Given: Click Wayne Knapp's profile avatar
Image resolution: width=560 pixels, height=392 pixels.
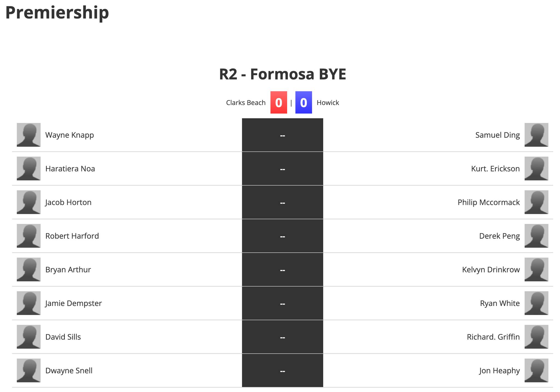Looking at the screenshot, I should pos(29,135).
